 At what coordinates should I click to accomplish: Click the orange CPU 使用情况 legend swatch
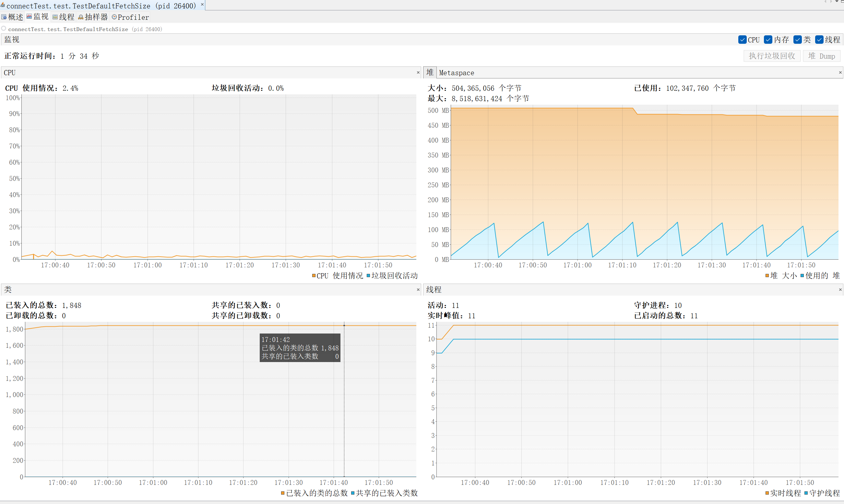[314, 275]
